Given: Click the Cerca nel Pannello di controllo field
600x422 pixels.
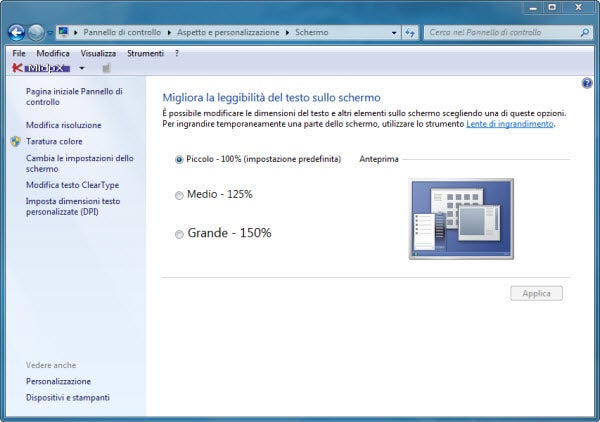Looking at the screenshot, I should tap(501, 33).
